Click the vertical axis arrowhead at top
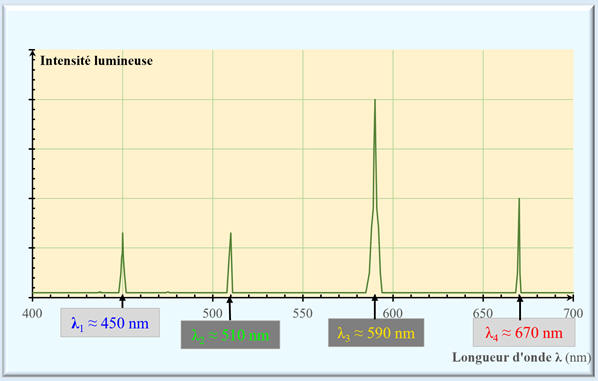The width and height of the screenshot is (598, 381). point(33,53)
